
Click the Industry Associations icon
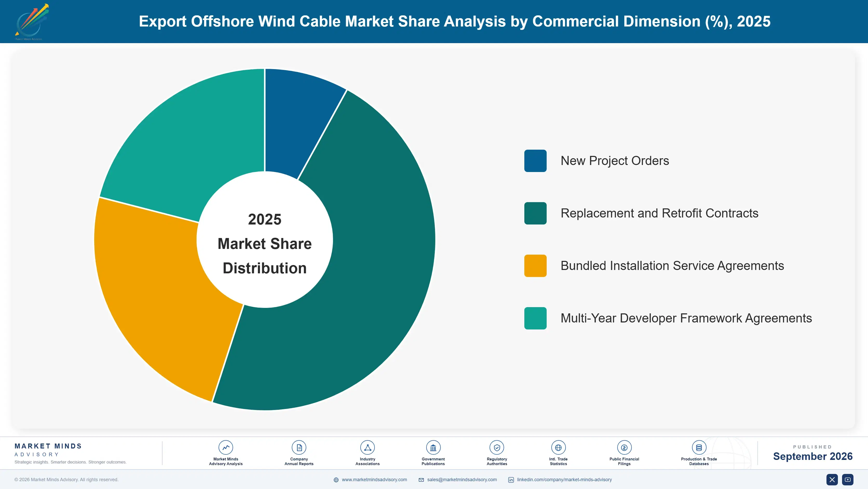pos(367,447)
